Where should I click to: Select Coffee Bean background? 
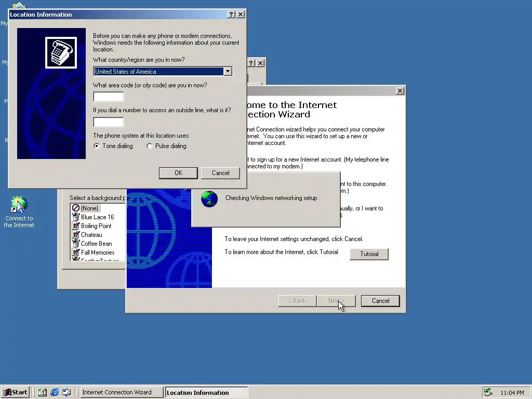(96, 244)
